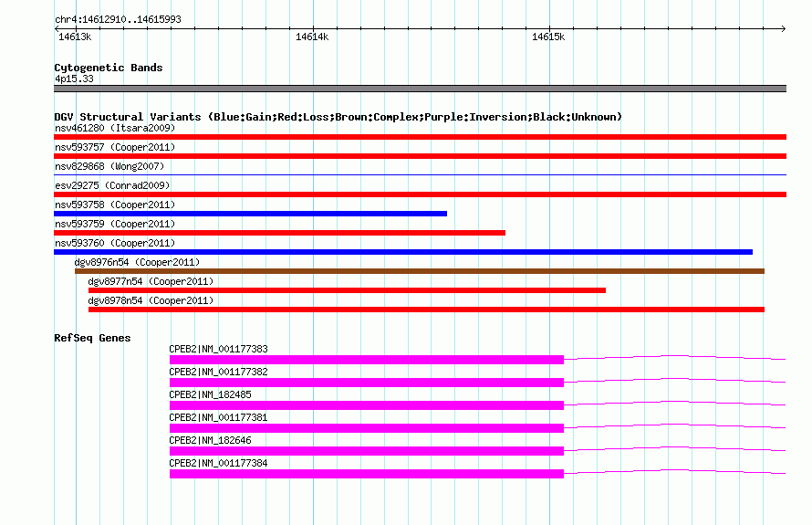Click the CPEB2|NM_182485 transcript label
The height and width of the screenshot is (525, 812).
(x=210, y=395)
